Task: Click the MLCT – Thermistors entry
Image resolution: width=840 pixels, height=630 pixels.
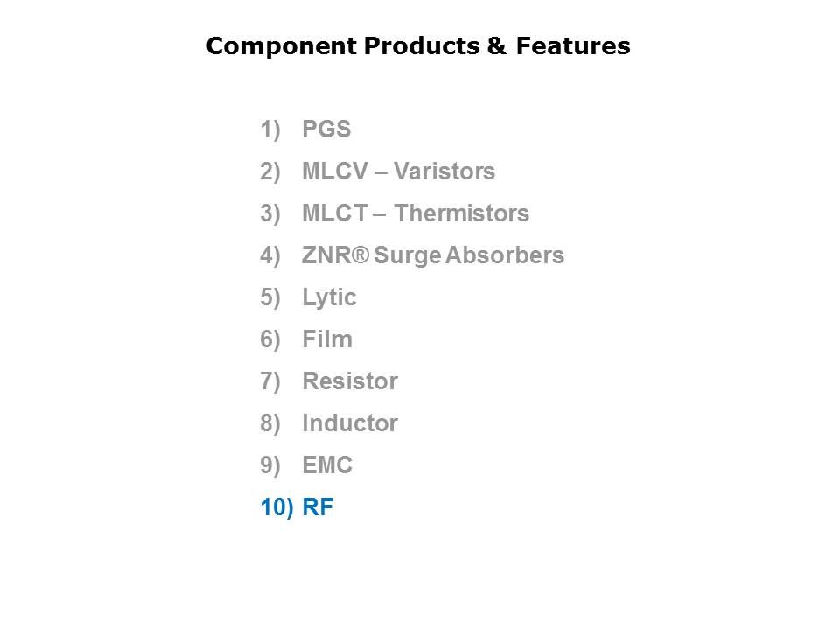Action: pos(416,214)
